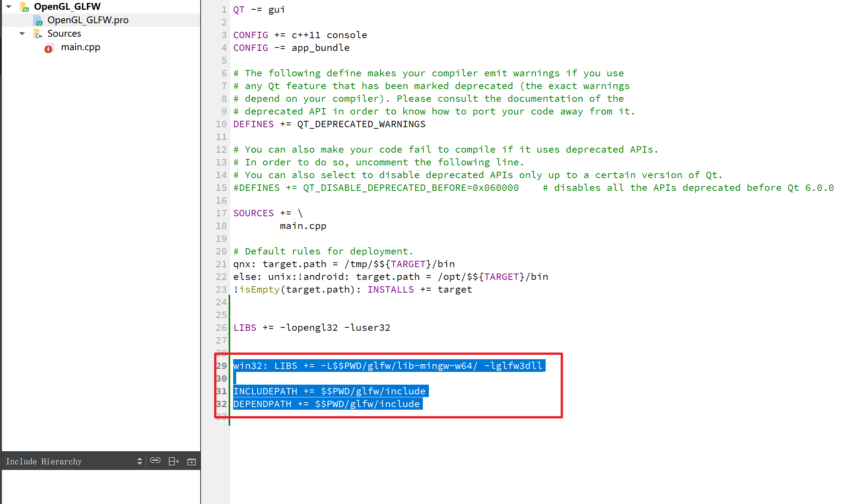Click the Include Hierarchy panel icon

pyautogui.click(x=193, y=461)
